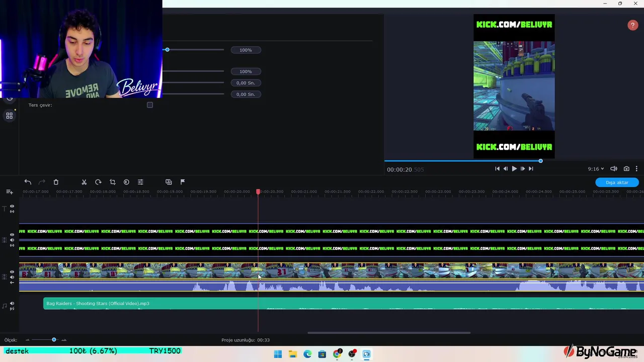Image resolution: width=644 pixels, height=362 pixels.
Task: Jump to the previous clip in preview
Action: pos(497,169)
